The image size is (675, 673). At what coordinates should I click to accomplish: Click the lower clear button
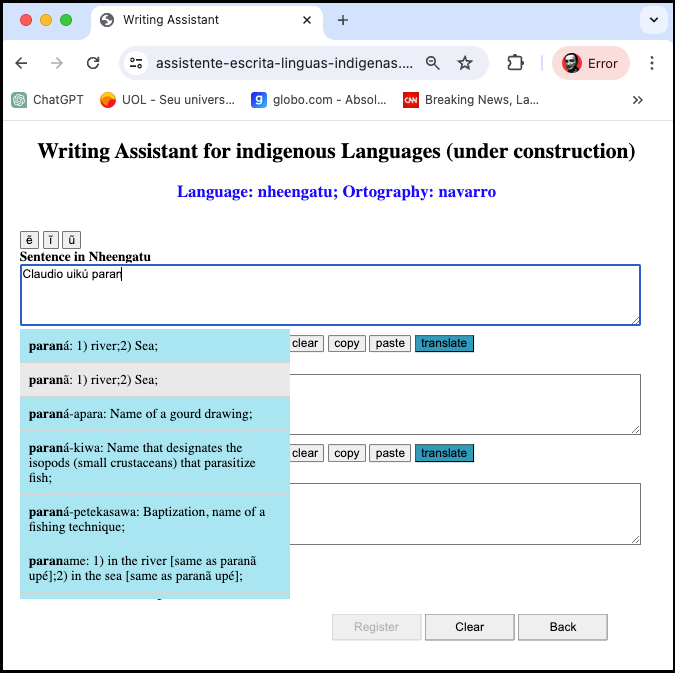pos(306,453)
